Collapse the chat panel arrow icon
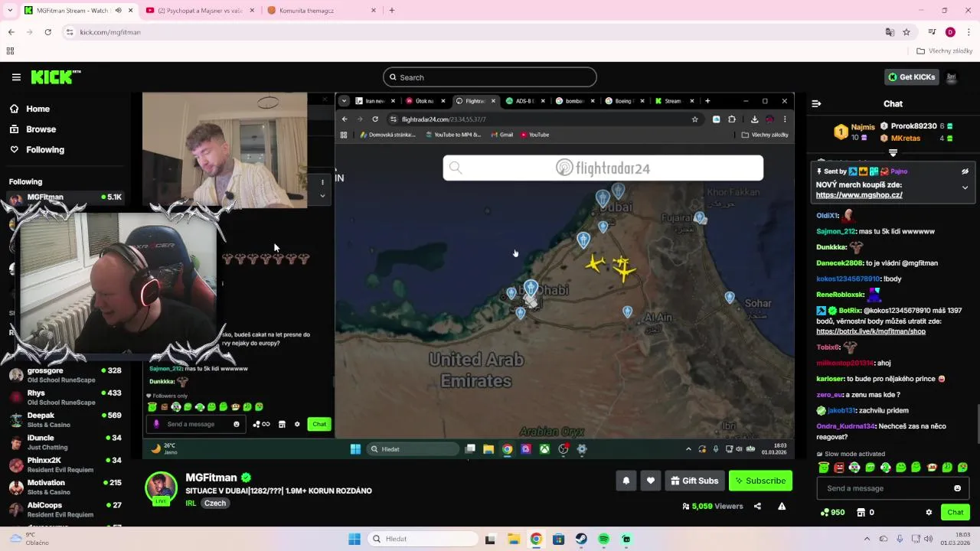 816,103
